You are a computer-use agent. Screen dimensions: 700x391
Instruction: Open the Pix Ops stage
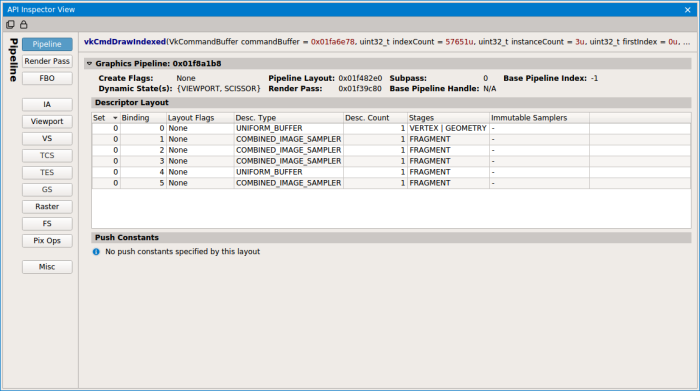tap(47, 241)
